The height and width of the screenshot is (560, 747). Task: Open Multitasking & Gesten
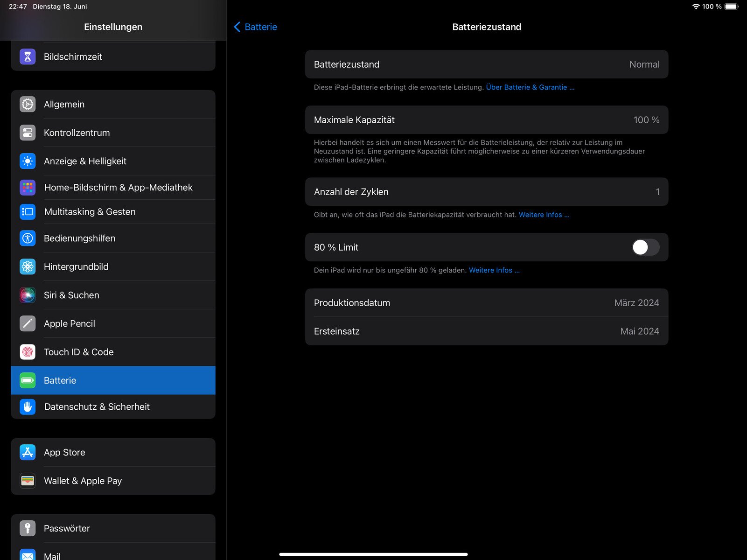tap(113, 212)
